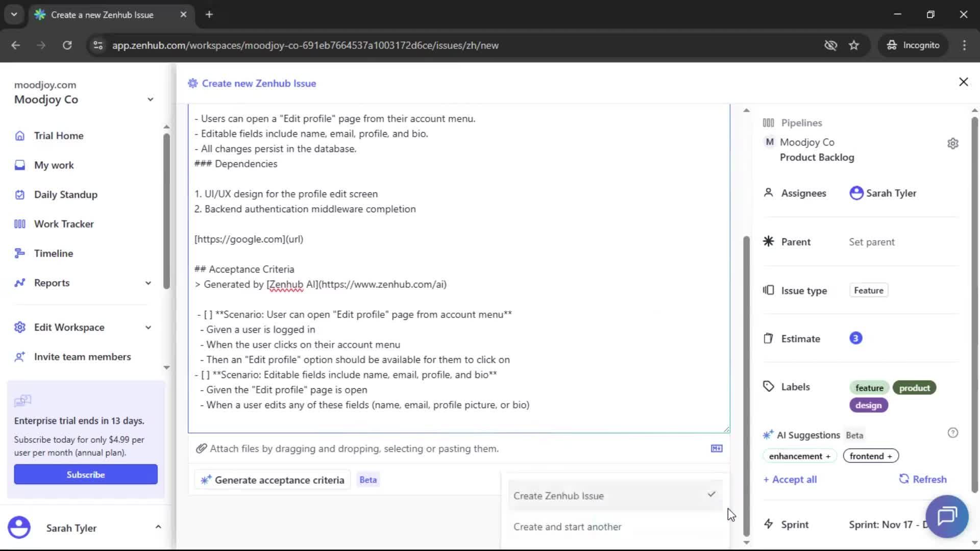Open Trial Home from the sidebar
The image size is (980, 551).
click(x=58, y=135)
